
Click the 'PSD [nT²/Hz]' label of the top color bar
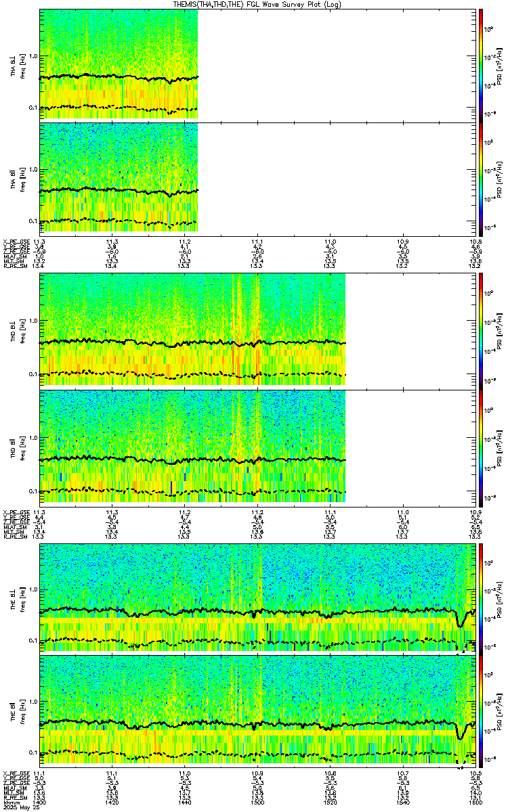coord(499,65)
